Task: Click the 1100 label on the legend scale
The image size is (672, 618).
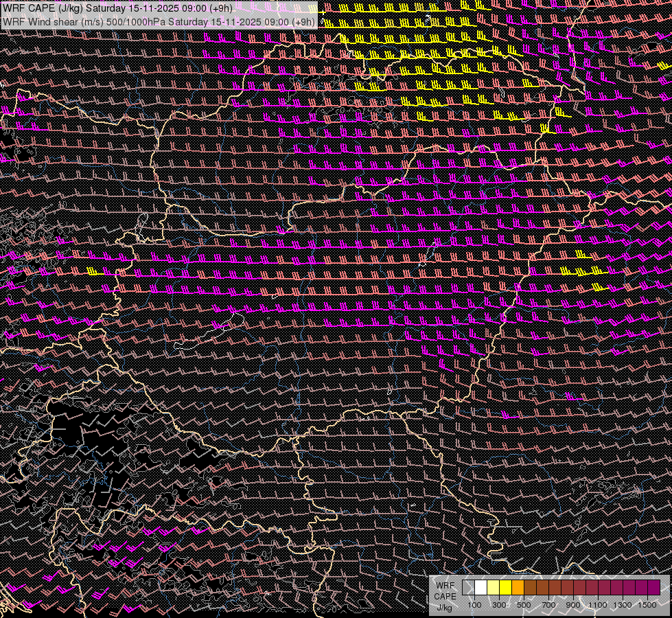Action: pyautogui.click(x=598, y=605)
